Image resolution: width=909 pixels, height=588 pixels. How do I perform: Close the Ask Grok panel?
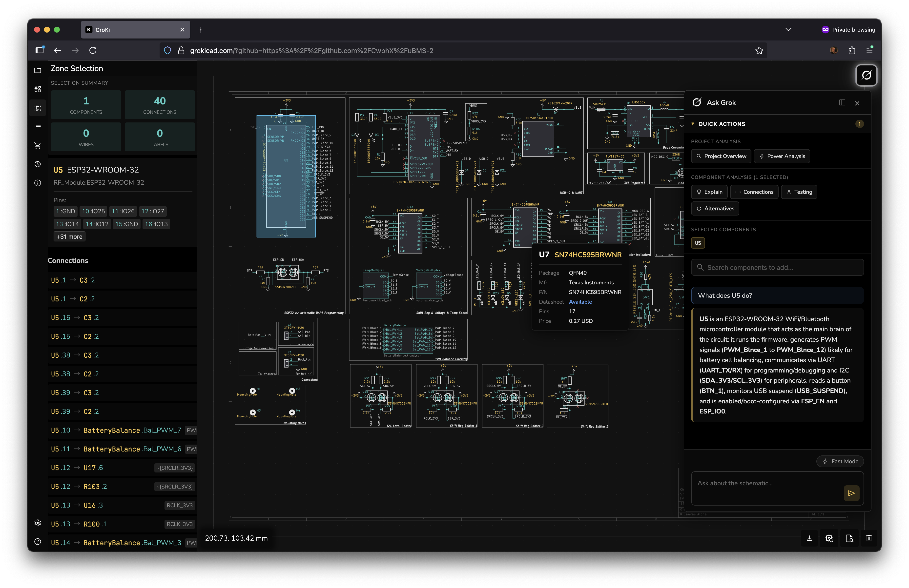[x=857, y=103]
